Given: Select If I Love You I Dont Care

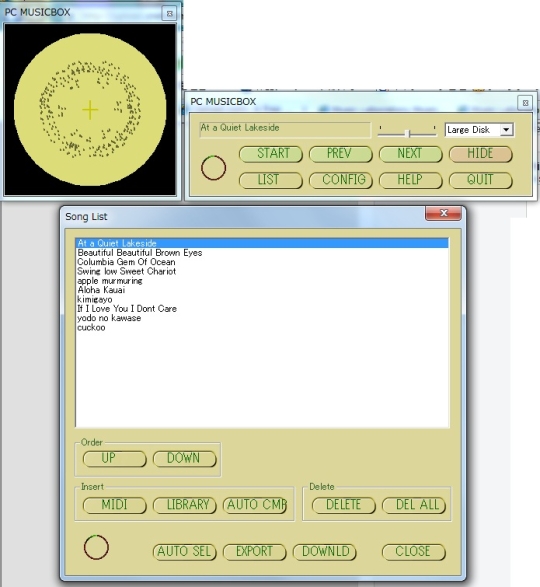Looking at the screenshot, I should 262,309.
